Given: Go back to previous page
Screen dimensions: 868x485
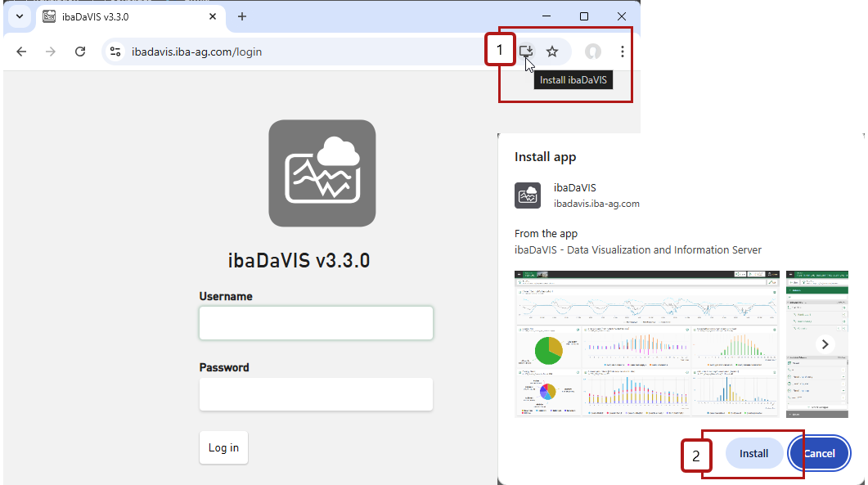Looking at the screenshot, I should click(x=21, y=52).
